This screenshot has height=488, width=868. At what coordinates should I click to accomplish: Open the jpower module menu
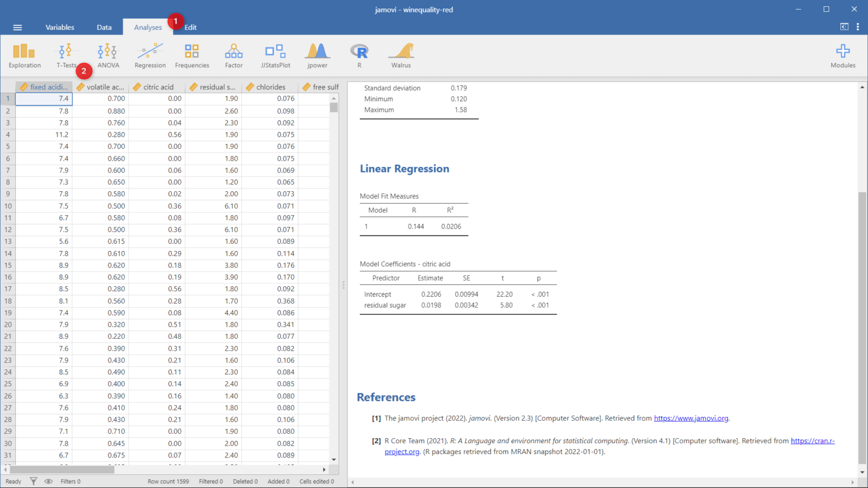pyautogui.click(x=317, y=56)
